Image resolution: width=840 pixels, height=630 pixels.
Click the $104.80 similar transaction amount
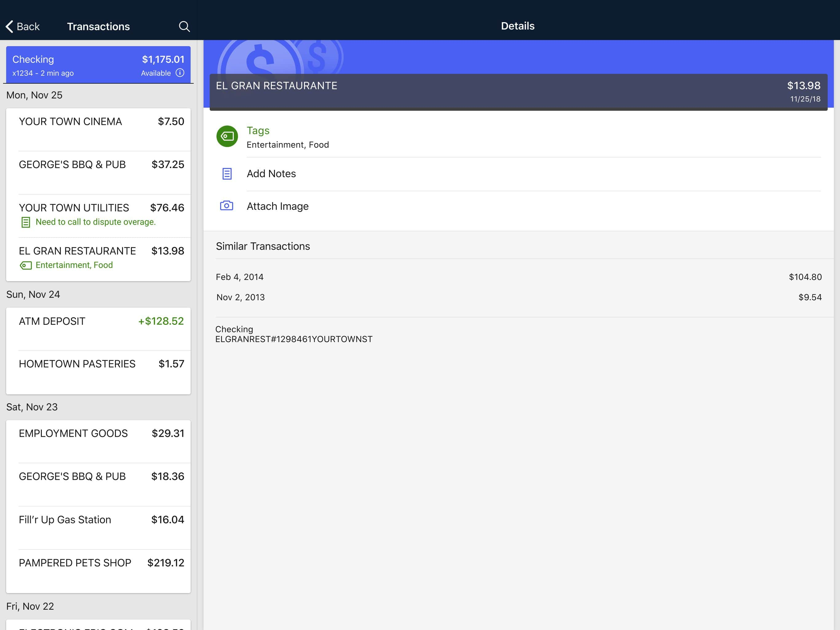[805, 277]
